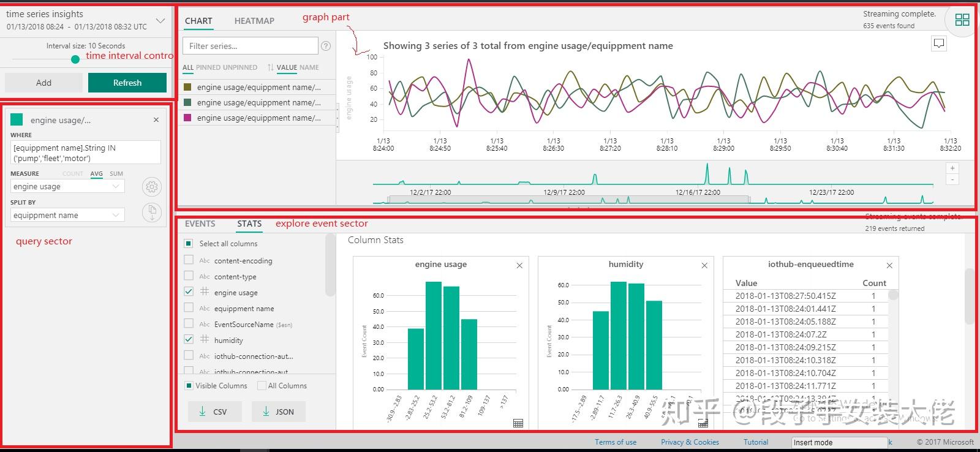Download events as CSV
This screenshot has width=980, height=452.
pyautogui.click(x=214, y=412)
